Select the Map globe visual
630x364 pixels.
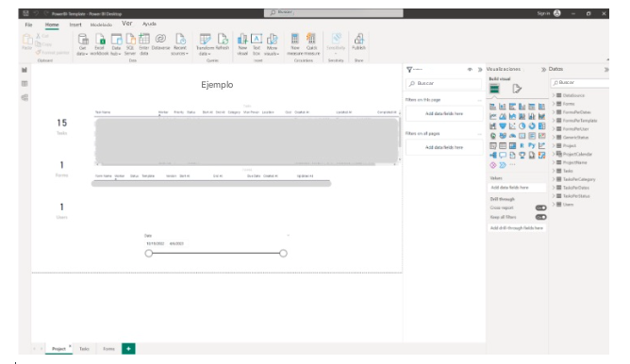click(x=493, y=136)
